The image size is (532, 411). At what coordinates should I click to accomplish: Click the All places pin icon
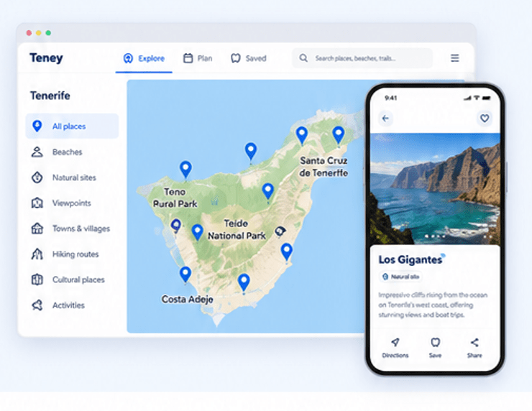pyautogui.click(x=37, y=126)
